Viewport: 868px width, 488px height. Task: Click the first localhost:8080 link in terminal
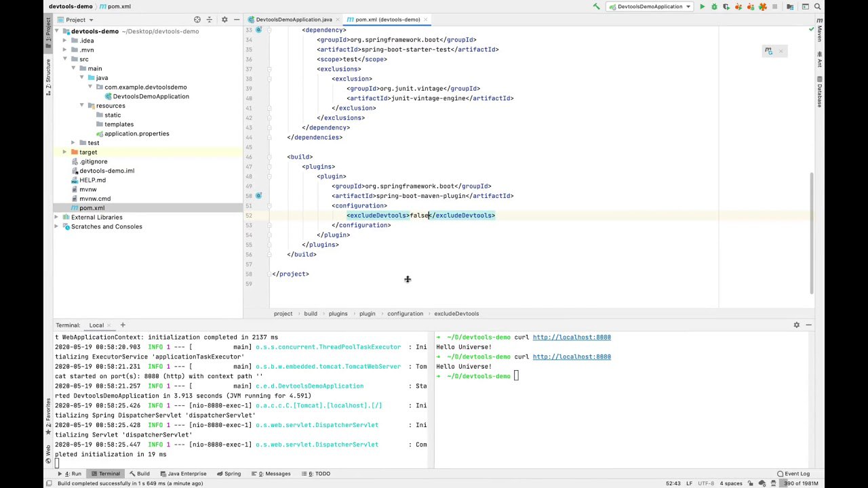571,338
